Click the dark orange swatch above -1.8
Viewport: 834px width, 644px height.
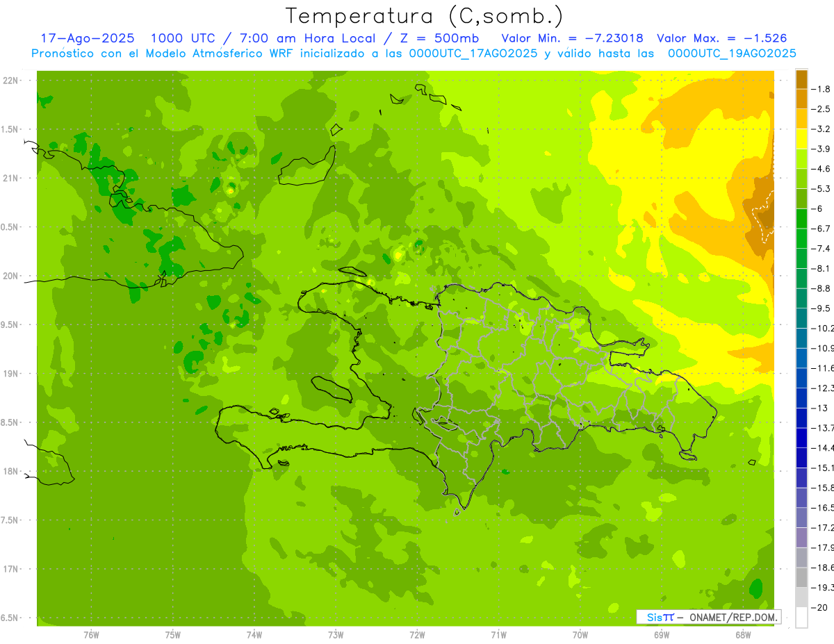tap(801, 79)
